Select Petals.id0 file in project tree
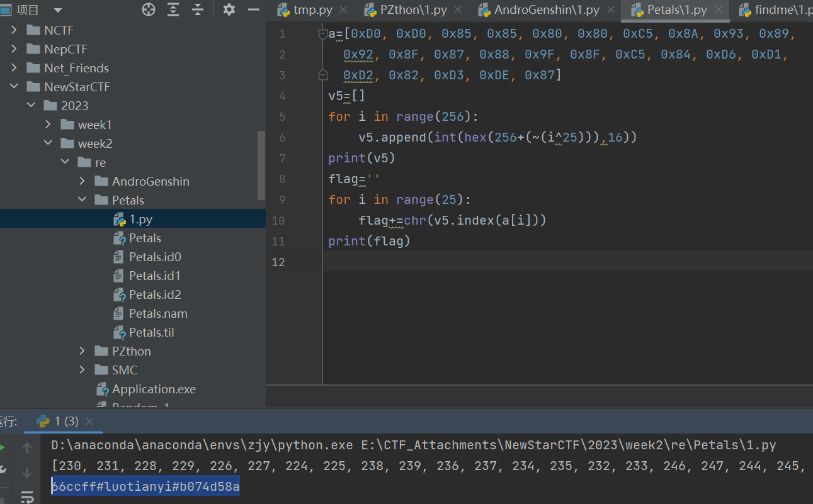The height and width of the screenshot is (504, 813). coord(155,257)
